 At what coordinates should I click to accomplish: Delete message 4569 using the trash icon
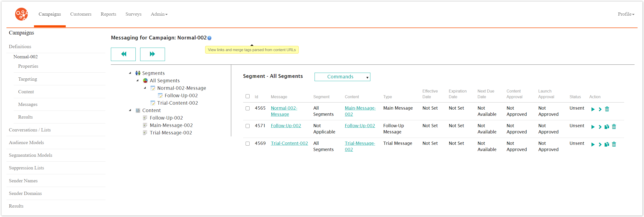click(x=614, y=144)
